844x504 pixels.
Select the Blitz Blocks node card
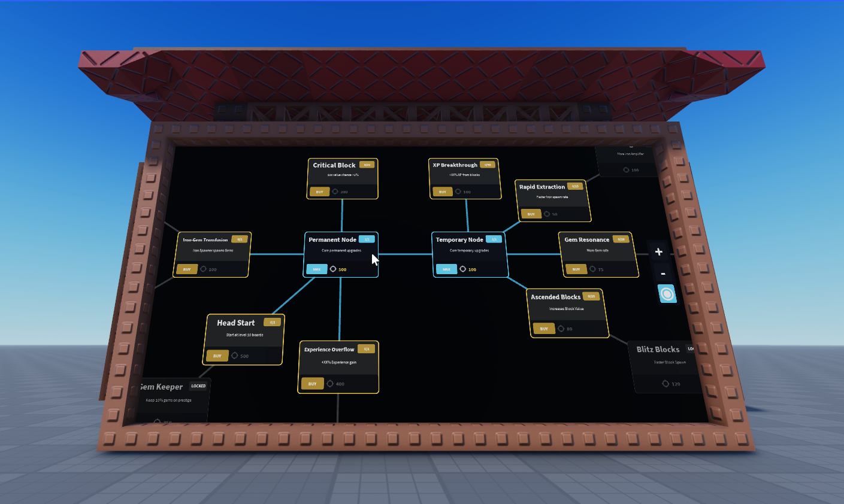664,367
